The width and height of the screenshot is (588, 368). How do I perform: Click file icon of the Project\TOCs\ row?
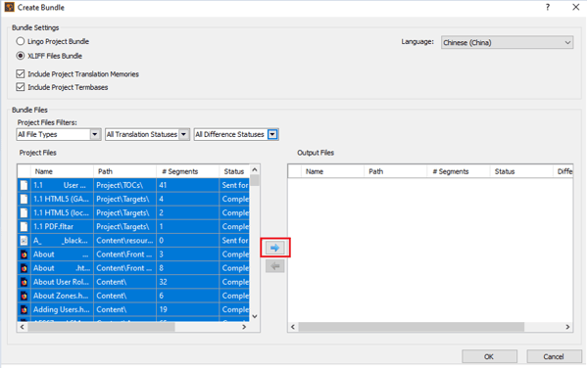pos(24,185)
